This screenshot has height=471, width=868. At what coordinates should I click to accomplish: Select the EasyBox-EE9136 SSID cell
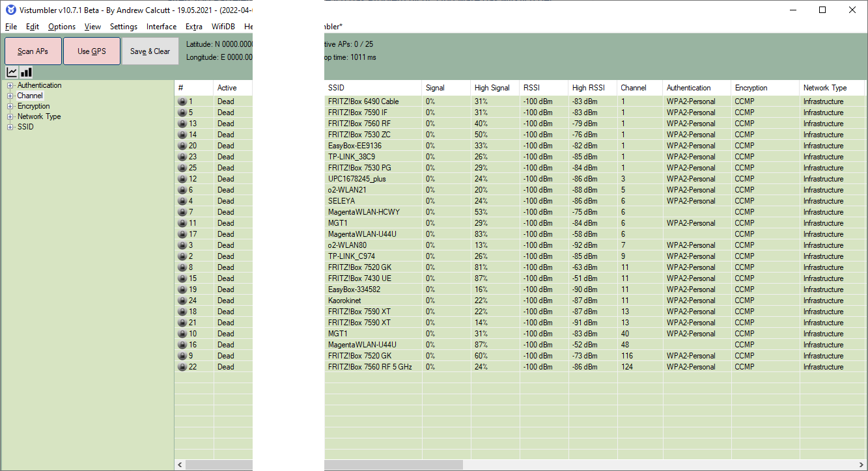point(373,146)
